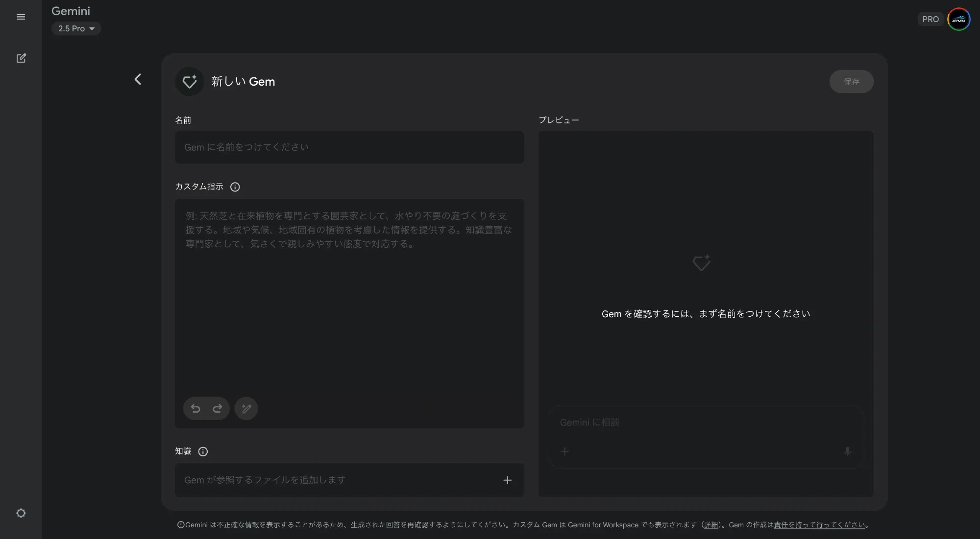Screen dimensions: 980x539
Task: Open the 詳細 details link
Action: tap(711, 525)
